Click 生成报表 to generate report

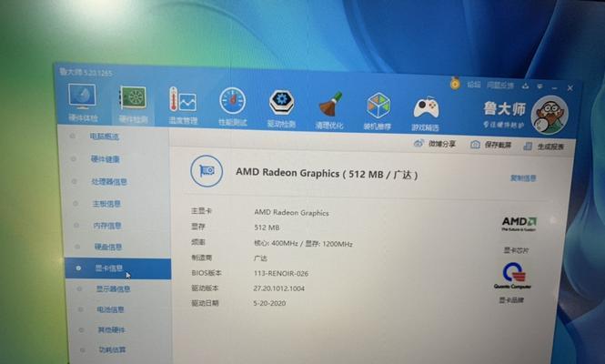point(544,147)
